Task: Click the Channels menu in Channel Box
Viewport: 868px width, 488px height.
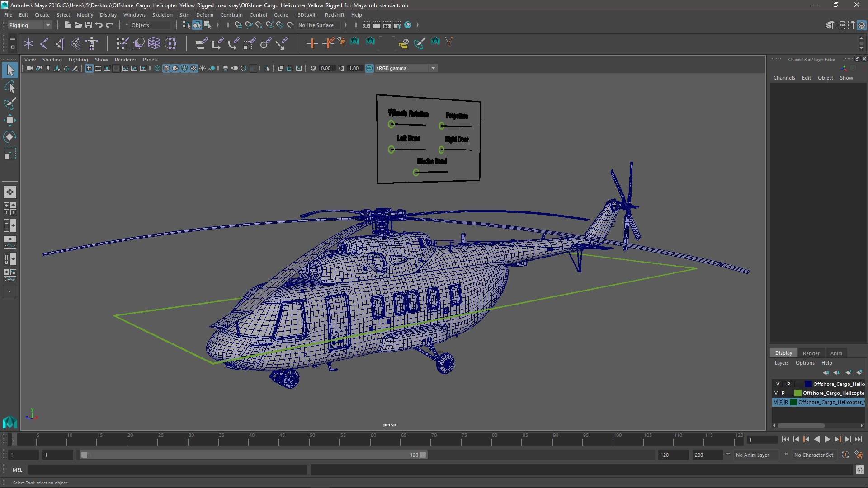Action: [784, 78]
